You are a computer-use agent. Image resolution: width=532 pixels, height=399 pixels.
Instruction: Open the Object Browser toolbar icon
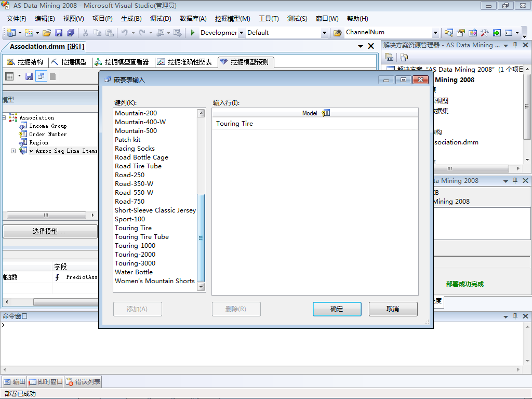473,33
